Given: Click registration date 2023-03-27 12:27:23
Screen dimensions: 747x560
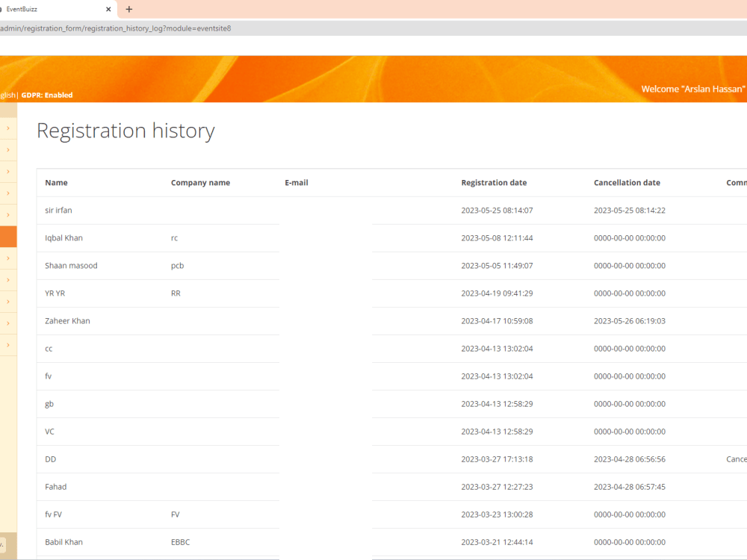Looking at the screenshot, I should click(497, 487).
